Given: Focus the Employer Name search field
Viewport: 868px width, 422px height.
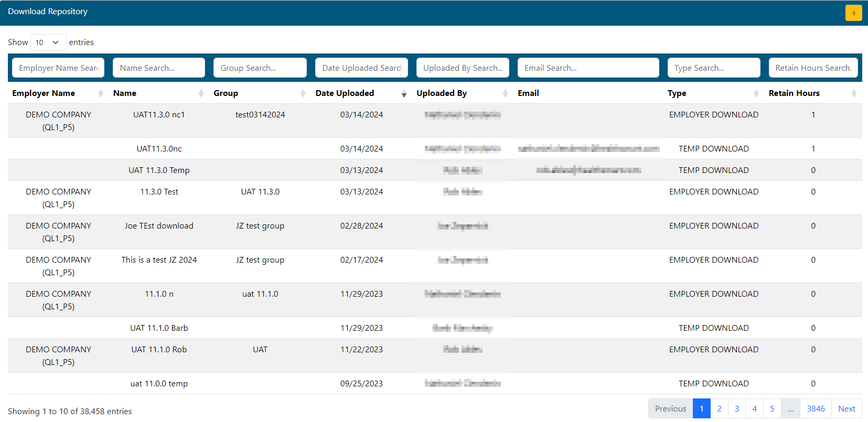Looking at the screenshot, I should coord(58,68).
